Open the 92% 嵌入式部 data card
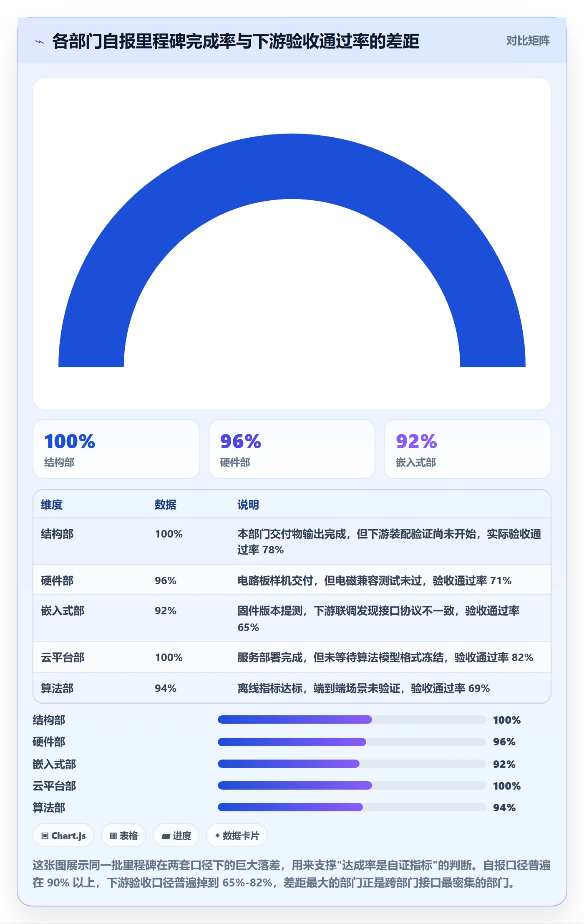The height and width of the screenshot is (924, 584). 468,449
